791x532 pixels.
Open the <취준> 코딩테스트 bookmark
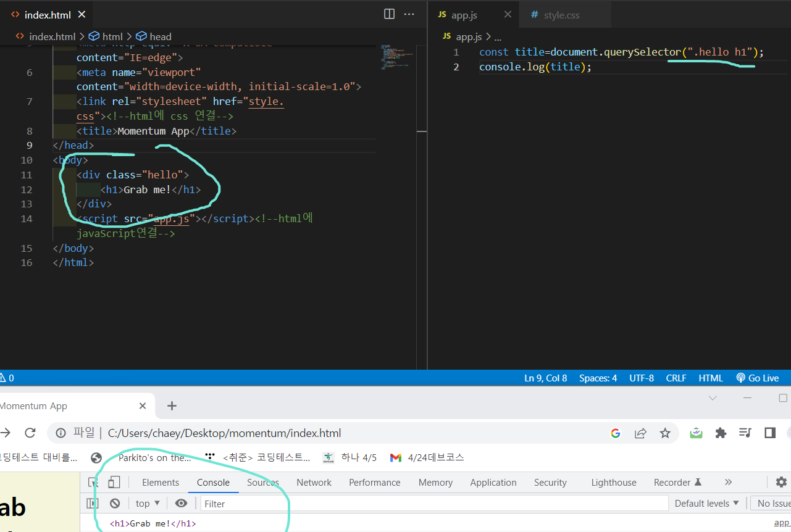tap(257, 457)
